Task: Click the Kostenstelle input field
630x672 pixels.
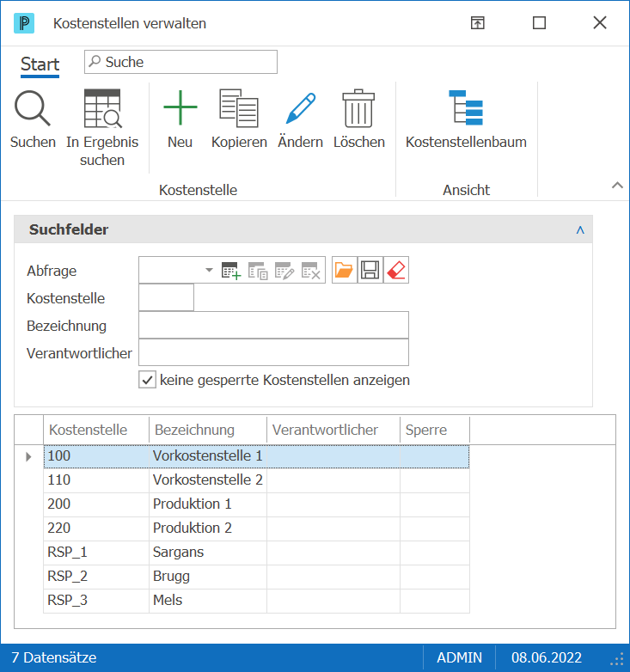Action: [x=166, y=297]
